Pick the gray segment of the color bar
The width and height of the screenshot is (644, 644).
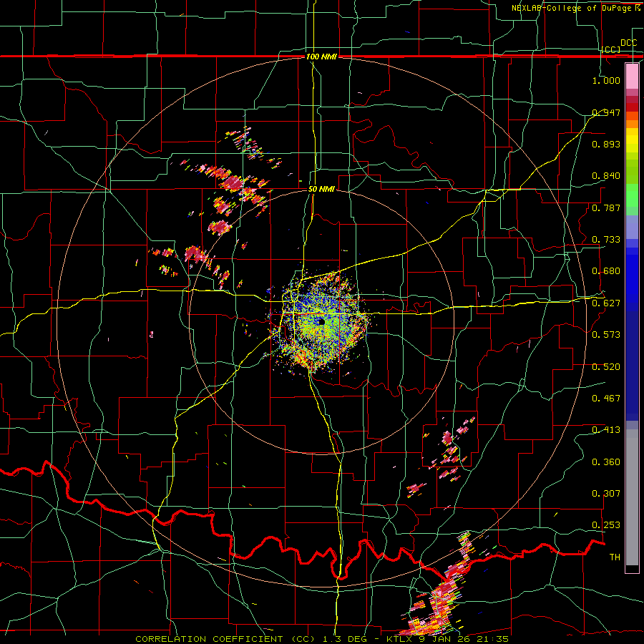(632, 497)
